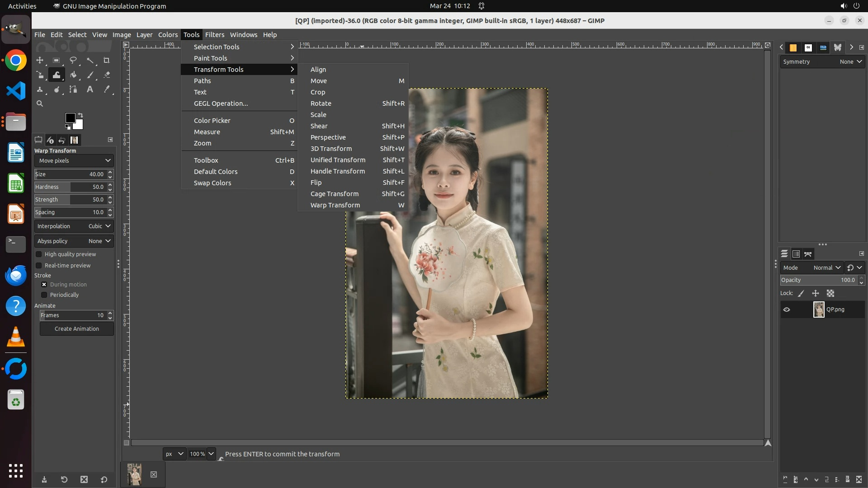Image resolution: width=868 pixels, height=488 pixels.
Task: Select the Text tool icon
Action: (90, 89)
